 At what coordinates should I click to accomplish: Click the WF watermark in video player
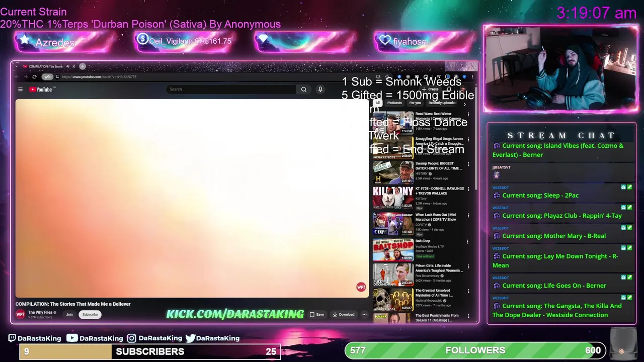(361, 287)
